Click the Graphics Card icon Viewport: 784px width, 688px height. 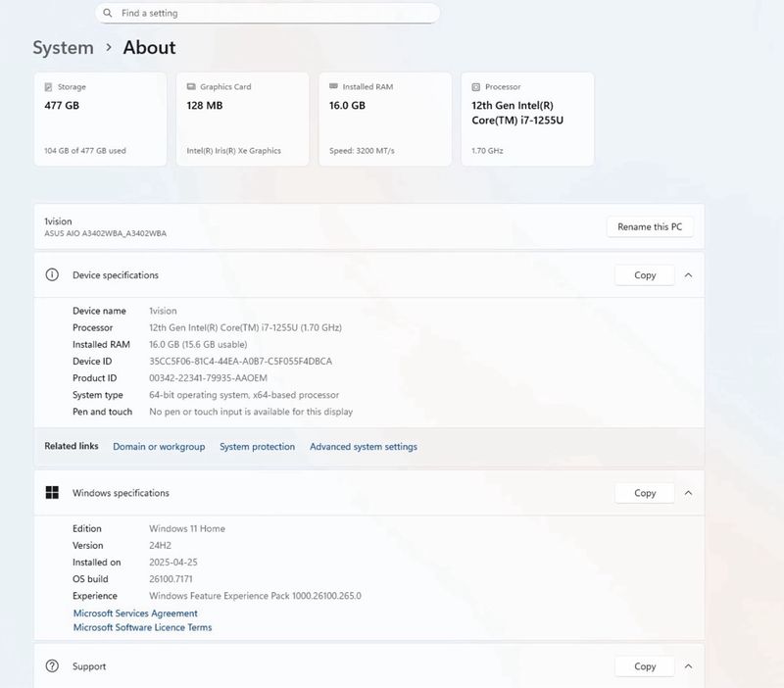pyautogui.click(x=191, y=86)
